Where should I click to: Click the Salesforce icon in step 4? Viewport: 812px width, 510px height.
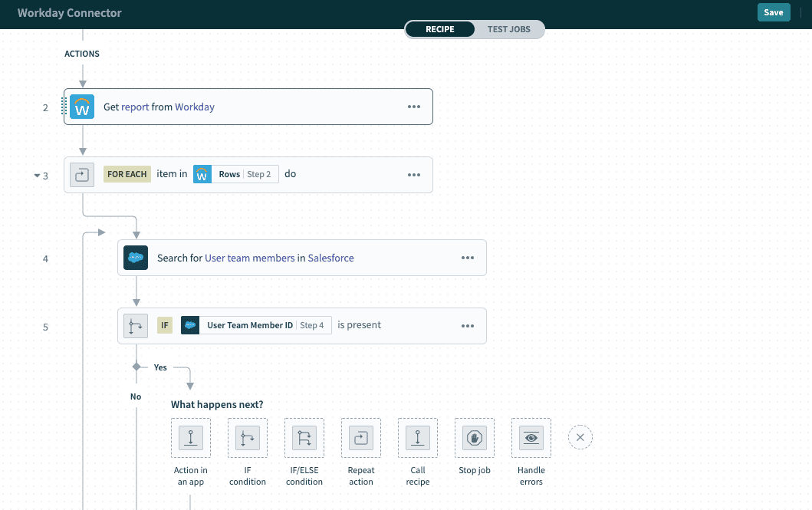[136, 258]
